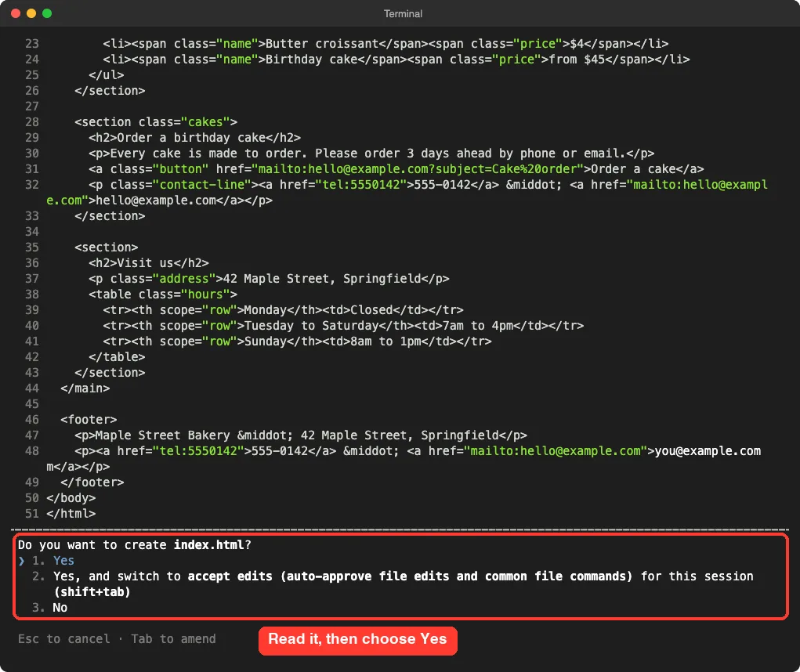Click the 'Visit us' h2 line
800x672 pixels.
pyautogui.click(x=148, y=263)
